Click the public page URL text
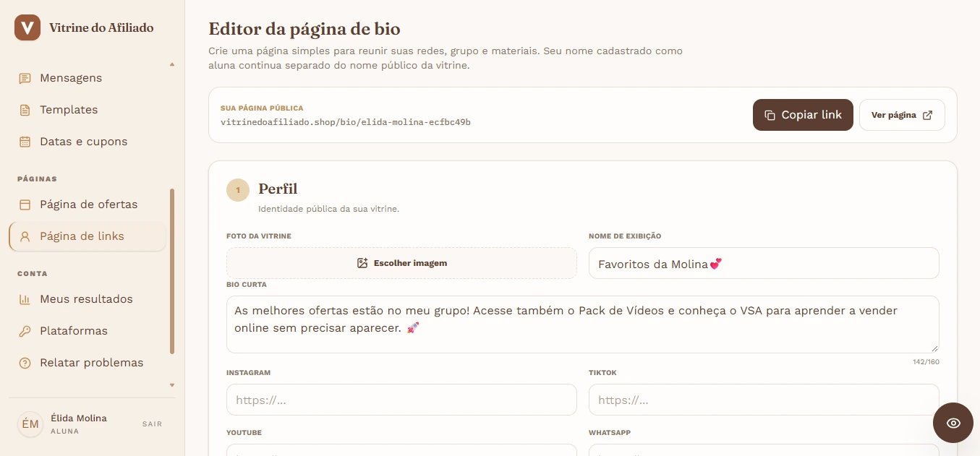Image resolution: width=980 pixels, height=456 pixels. coord(346,122)
